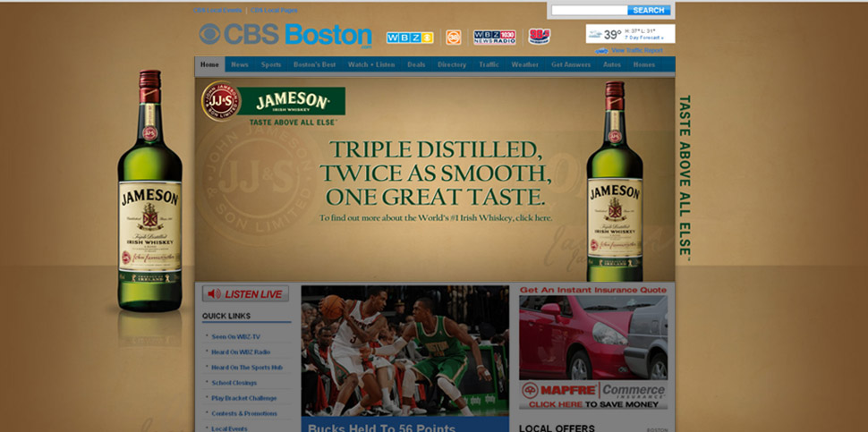
Task: Open Heard On The Sports Hub link
Action: 247,368
